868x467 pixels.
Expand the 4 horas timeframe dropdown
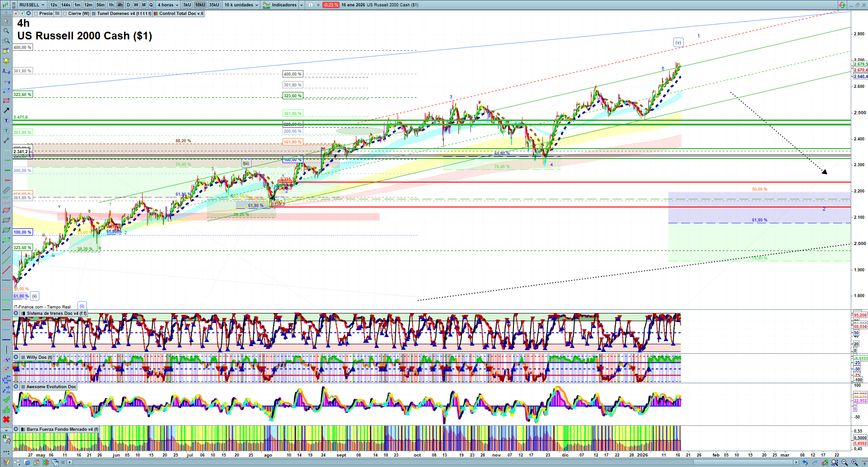168,5
